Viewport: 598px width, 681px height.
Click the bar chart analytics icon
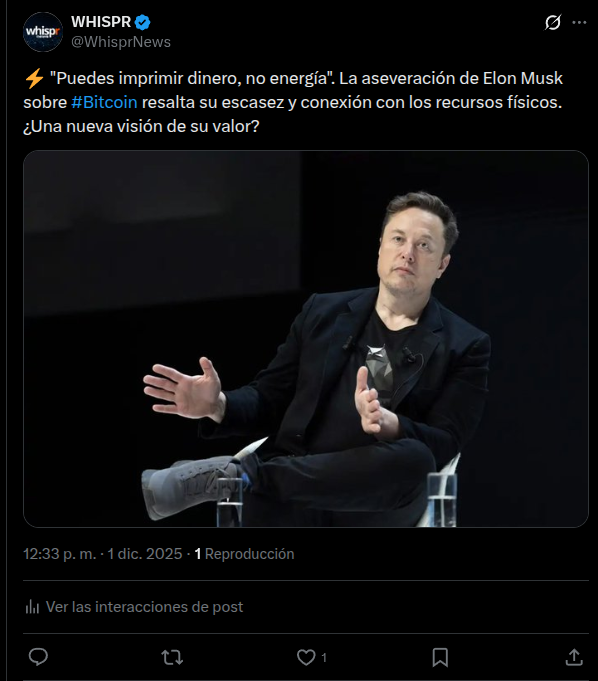[33, 607]
